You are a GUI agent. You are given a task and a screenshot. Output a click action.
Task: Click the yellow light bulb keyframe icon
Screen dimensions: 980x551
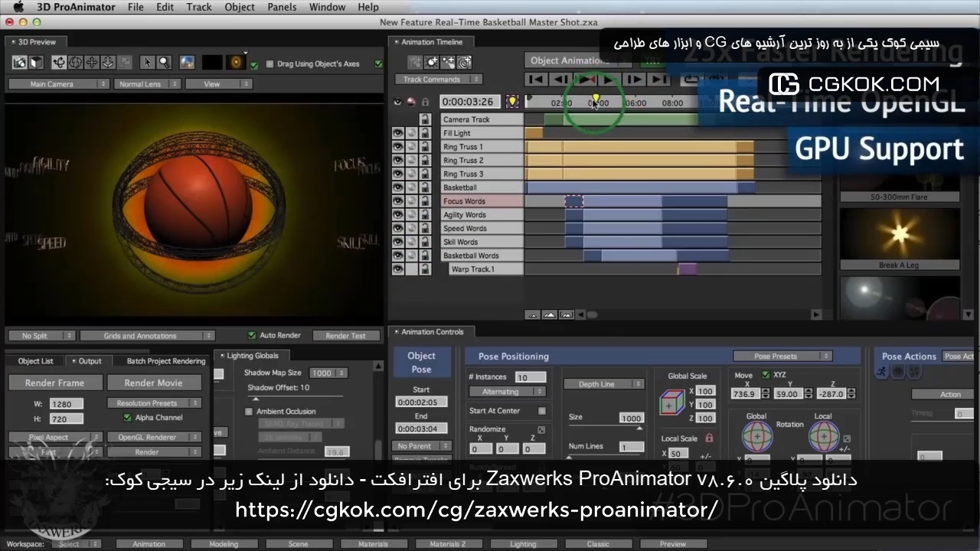tap(511, 102)
